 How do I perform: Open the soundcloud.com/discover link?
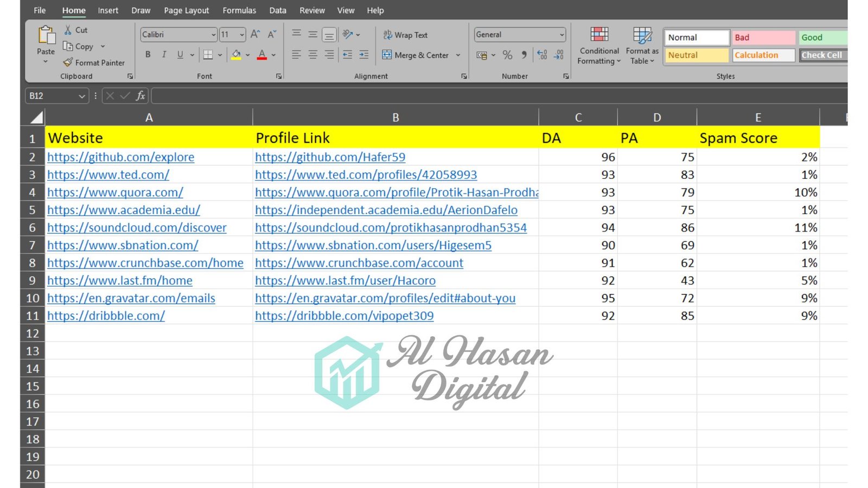pos(137,228)
